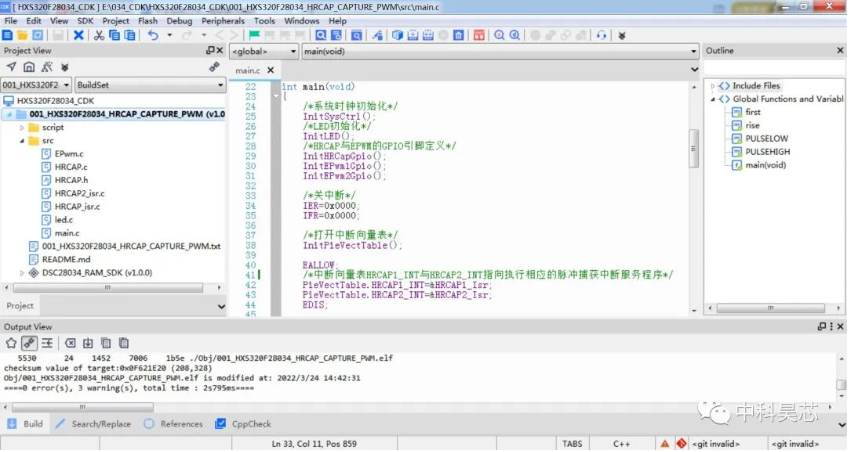Click the Undo arrow icon
Image resolution: width=850 pixels, height=452 pixels.
pyautogui.click(x=153, y=35)
